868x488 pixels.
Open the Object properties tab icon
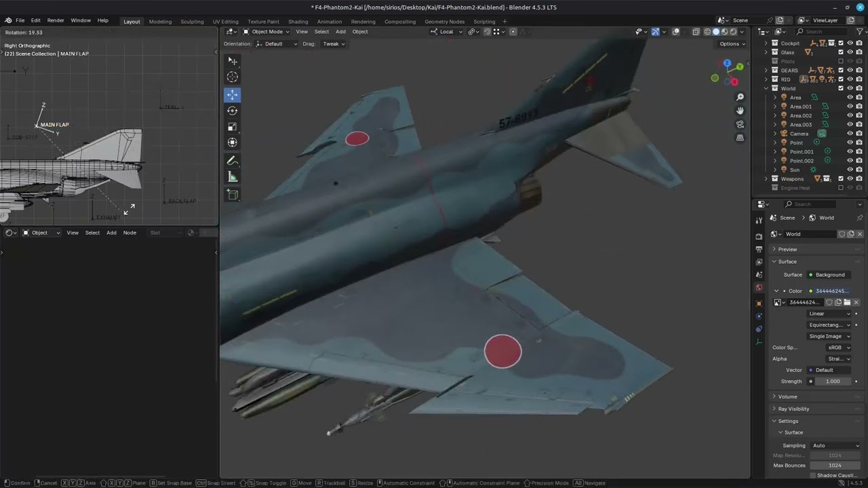pyautogui.click(x=759, y=303)
